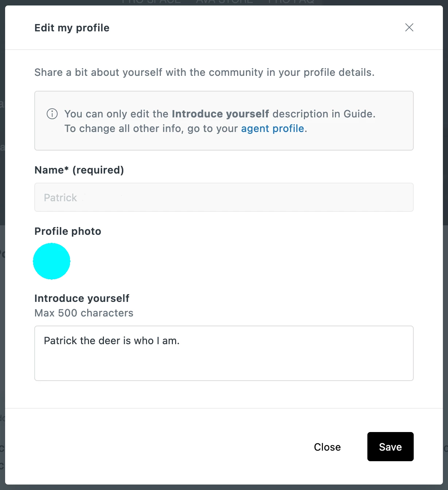Click the word 'deer' in the description
Image resolution: width=448 pixels, height=490 pixels.
(x=109, y=341)
